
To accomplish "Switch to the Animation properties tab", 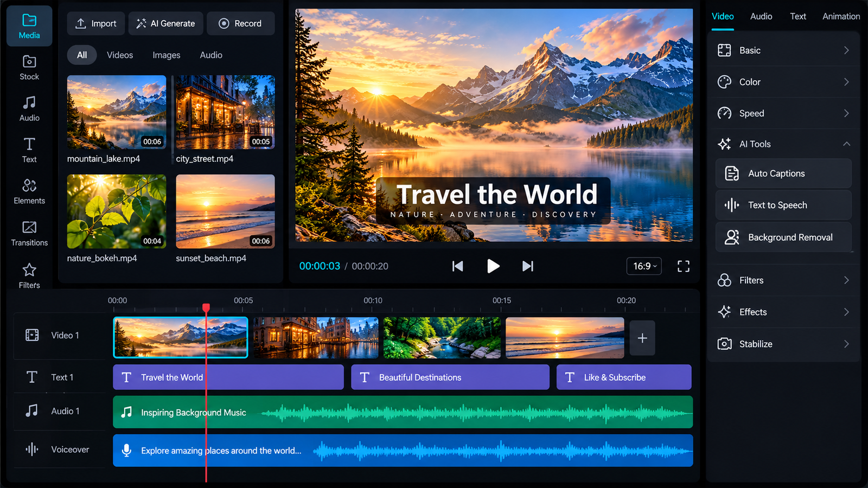I will pyautogui.click(x=841, y=16).
